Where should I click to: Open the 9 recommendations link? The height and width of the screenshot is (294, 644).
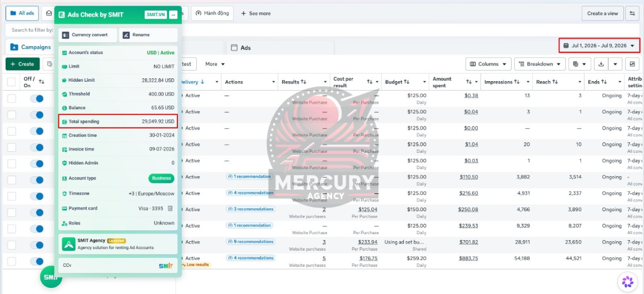250,241
